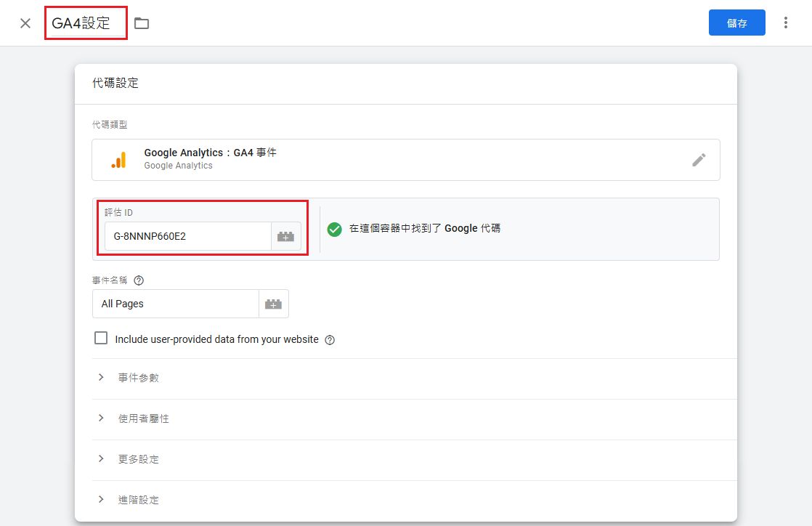Screen dimensions: 812x526
Task: Enable Include user-provided data from your website
Action: click(101, 338)
